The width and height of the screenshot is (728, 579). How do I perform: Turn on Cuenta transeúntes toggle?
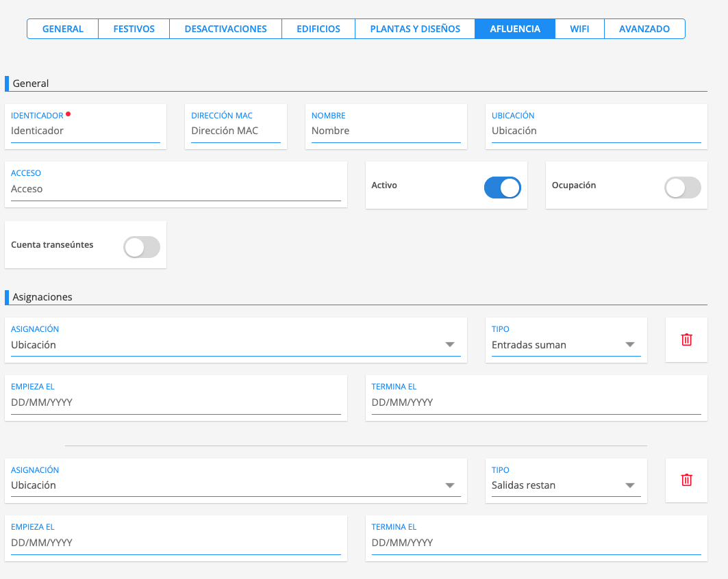tap(142, 247)
